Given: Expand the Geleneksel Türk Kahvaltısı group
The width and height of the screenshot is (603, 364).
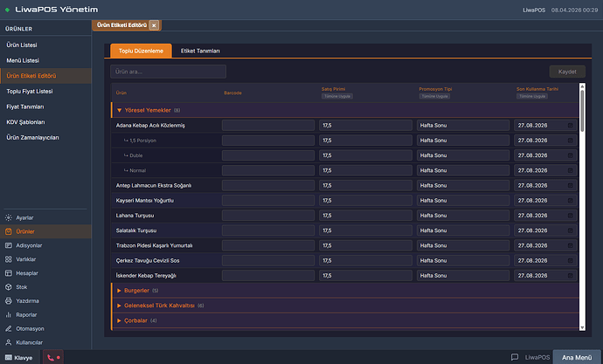Looking at the screenshot, I should [119, 306].
